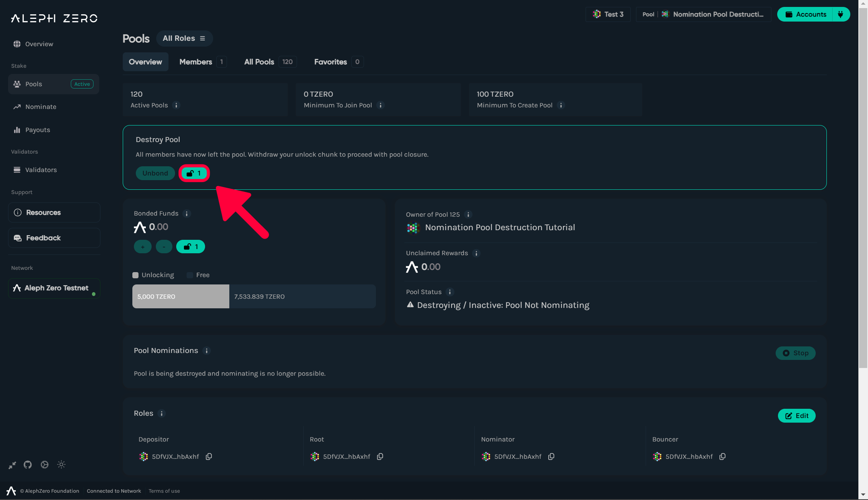Click info icon next to Pool Status
The width and height of the screenshot is (868, 500).
point(450,292)
